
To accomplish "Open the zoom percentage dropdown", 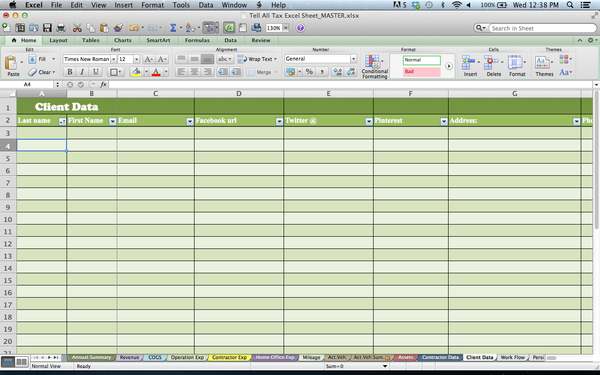I will tap(285, 28).
